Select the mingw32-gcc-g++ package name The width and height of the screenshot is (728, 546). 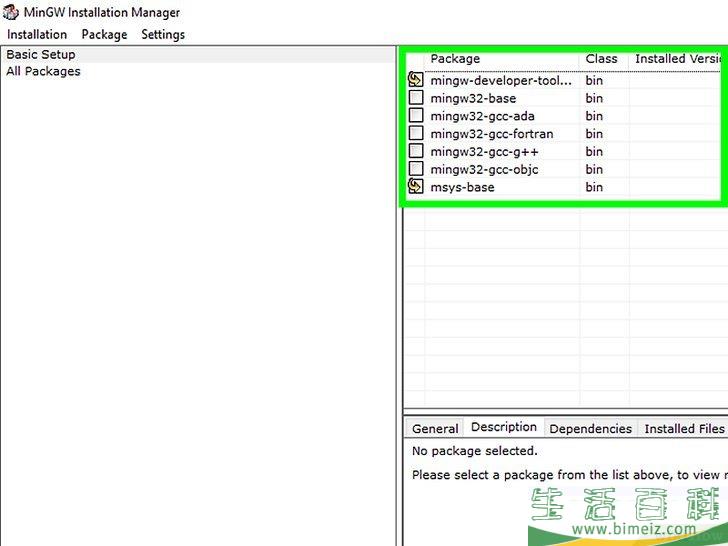[484, 152]
